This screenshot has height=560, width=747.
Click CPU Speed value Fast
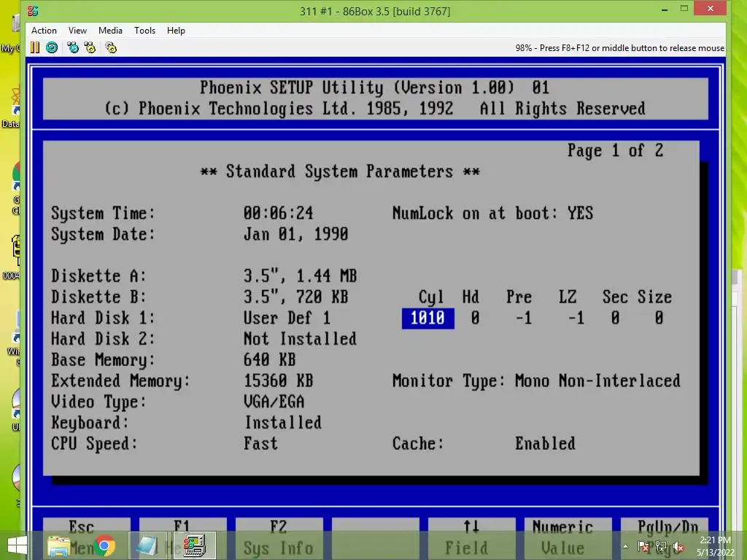click(x=260, y=444)
